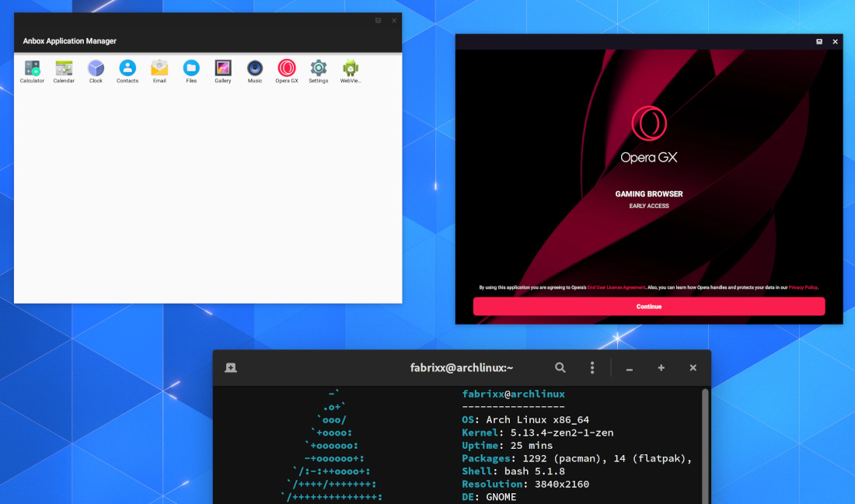Open the Clock app in Anbox

pyautogui.click(x=96, y=71)
